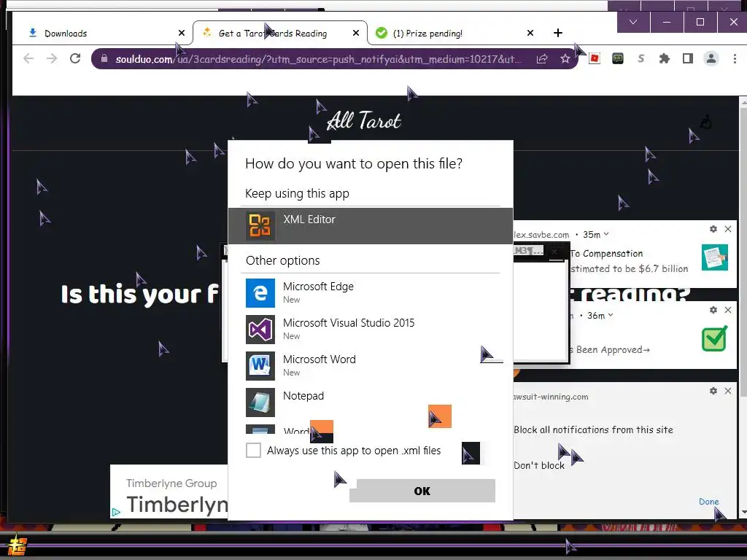View site info lock icon
Screen dimensions: 747x560
click(x=104, y=58)
